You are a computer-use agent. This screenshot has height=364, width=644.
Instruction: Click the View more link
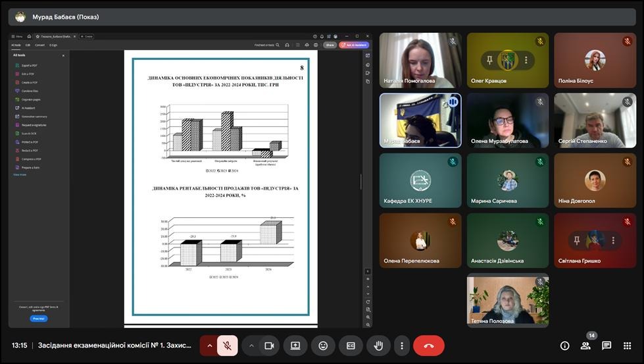pyautogui.click(x=20, y=174)
